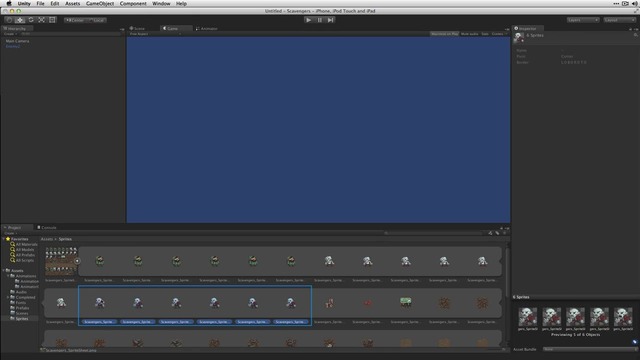Click the All Materials saved search icon

(13, 244)
